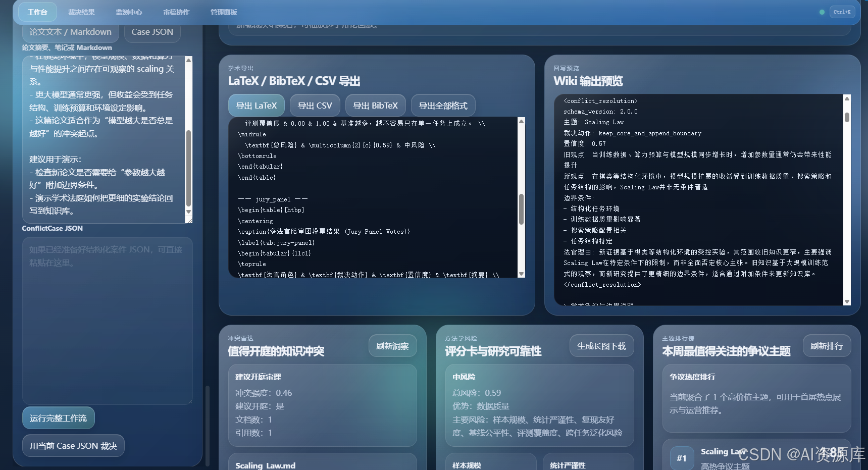The height and width of the screenshot is (470, 868).
Task: Click the \bottomrule line in LaTeX output
Action: [x=257, y=156]
